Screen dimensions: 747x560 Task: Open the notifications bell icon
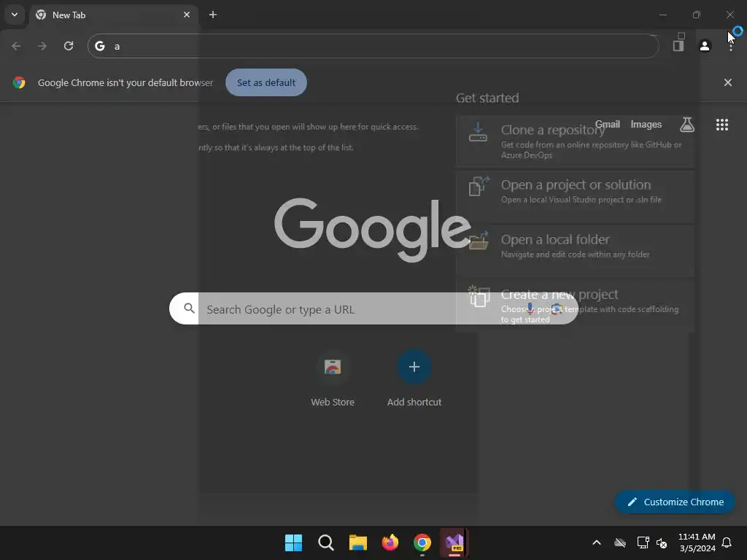point(727,542)
